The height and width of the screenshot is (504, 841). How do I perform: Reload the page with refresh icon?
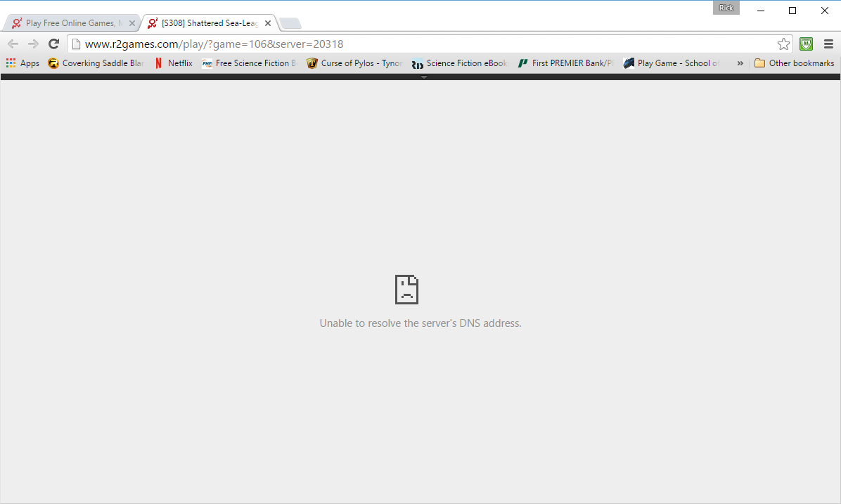tap(53, 44)
